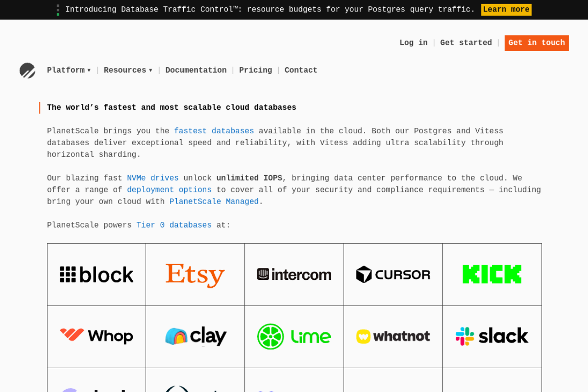Follow the fastest databases link
Screen dimensions: 588x392
[214, 131]
